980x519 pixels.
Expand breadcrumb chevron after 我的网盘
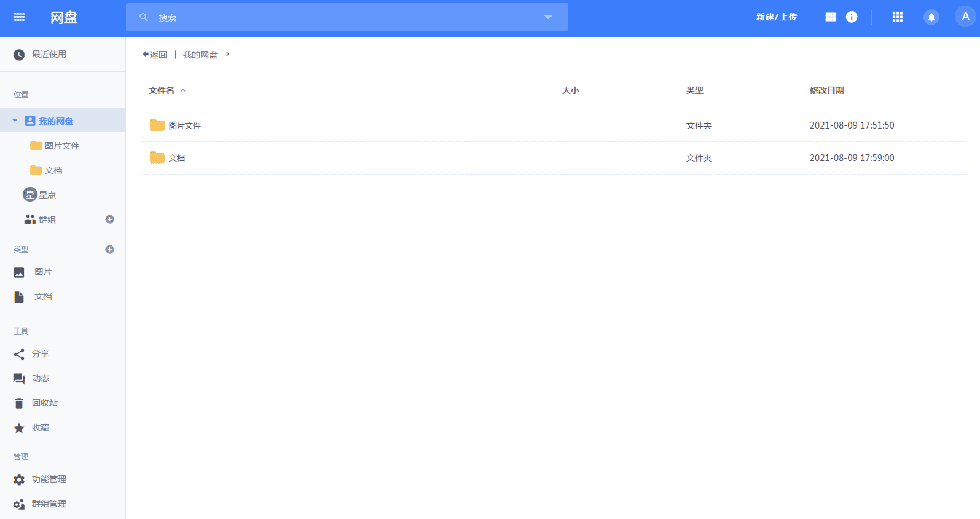coord(228,54)
